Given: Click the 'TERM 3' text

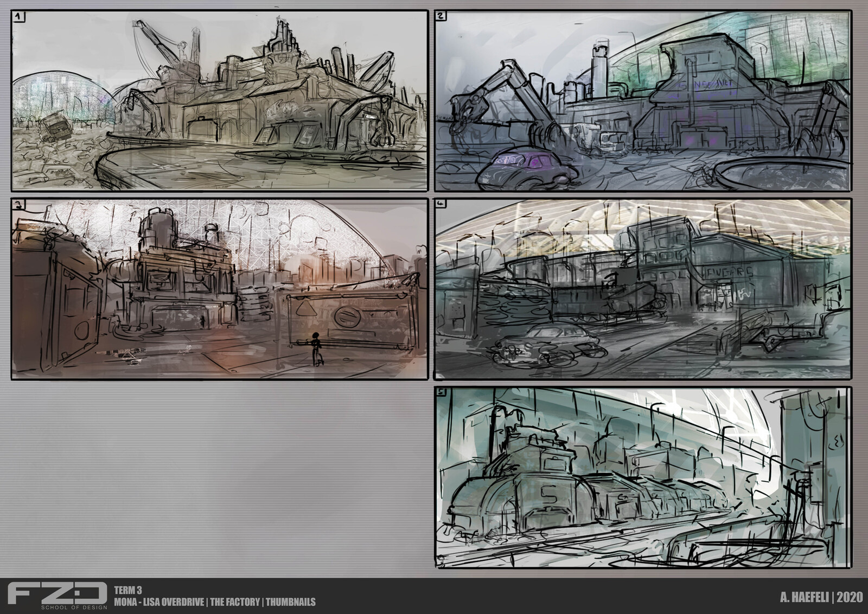Looking at the screenshot, I should [x=127, y=591].
